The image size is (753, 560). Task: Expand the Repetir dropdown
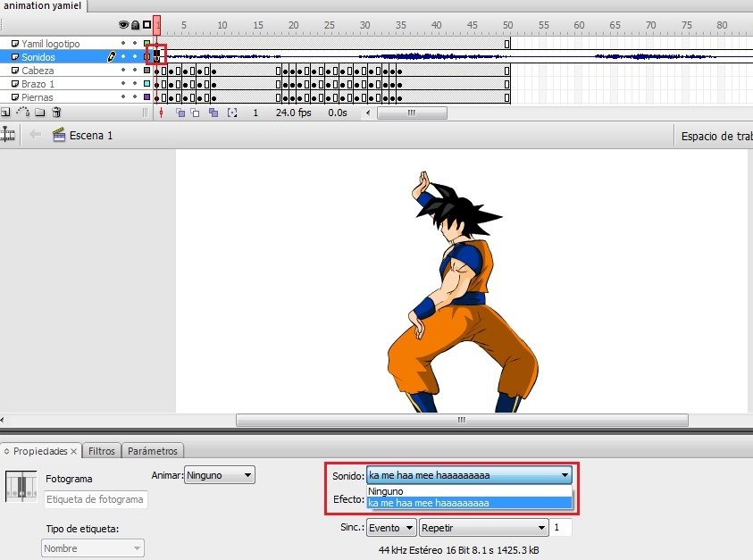click(x=483, y=528)
